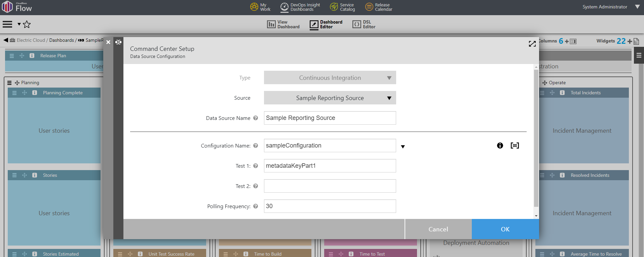Click the pin panel icon beside the close button
This screenshot has height=257, width=644.
pos(118,42)
